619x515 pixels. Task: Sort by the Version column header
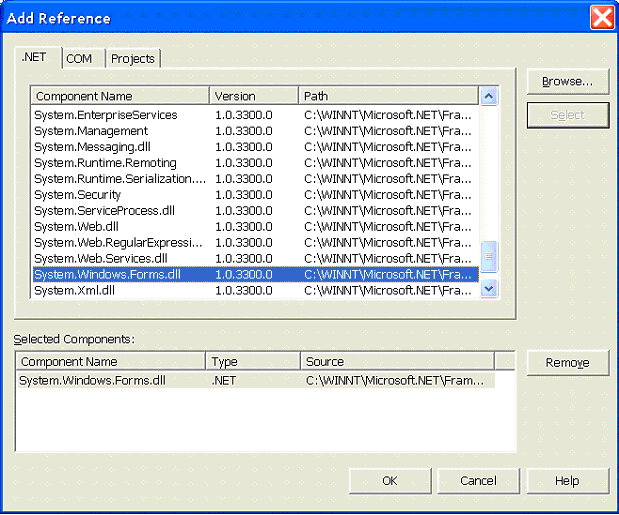pyautogui.click(x=254, y=96)
